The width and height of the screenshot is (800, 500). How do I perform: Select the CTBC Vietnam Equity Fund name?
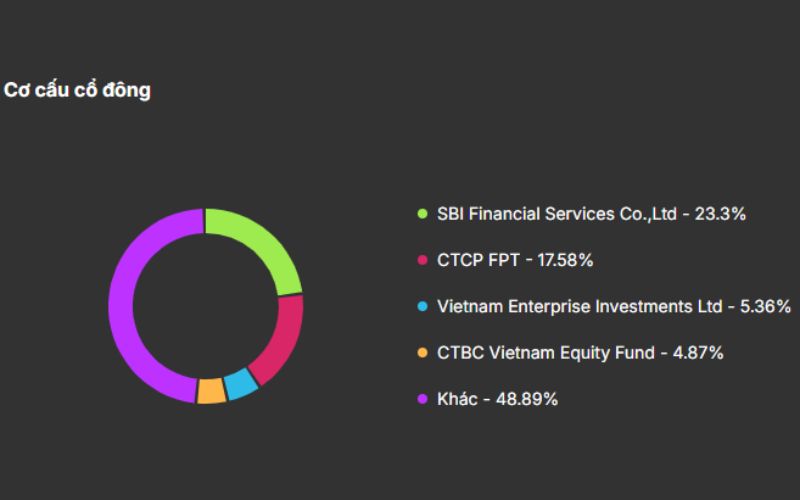click(x=546, y=353)
